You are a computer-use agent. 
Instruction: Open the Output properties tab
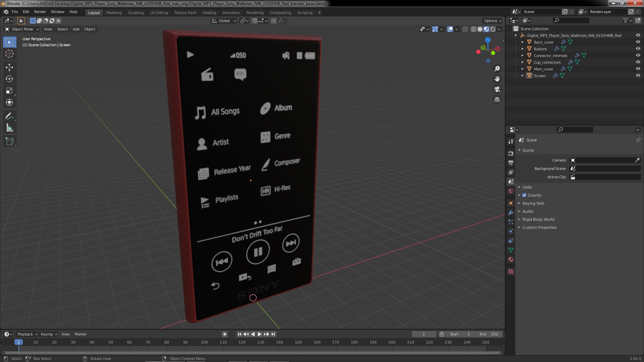click(x=511, y=163)
